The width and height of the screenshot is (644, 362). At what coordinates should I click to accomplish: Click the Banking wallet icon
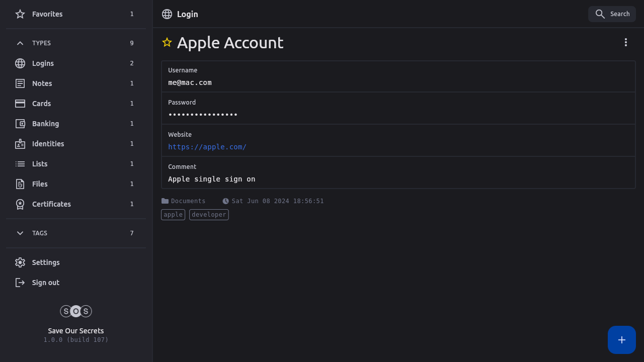point(20,124)
